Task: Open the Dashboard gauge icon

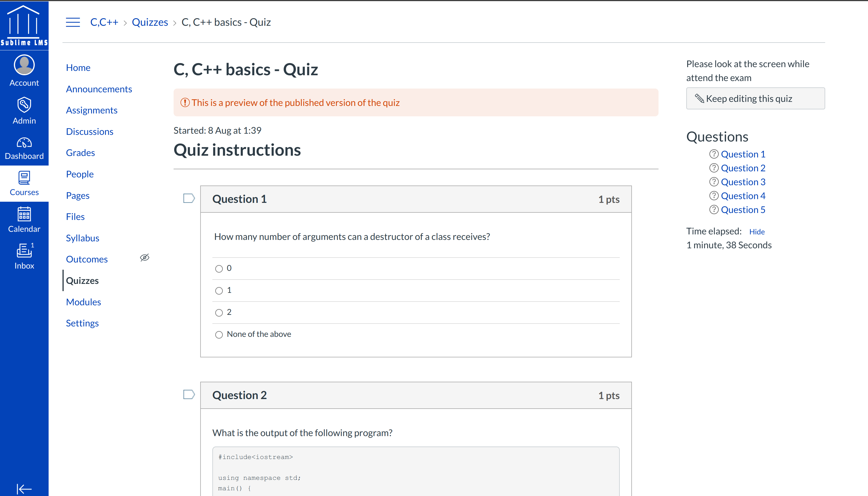Action: pyautogui.click(x=24, y=144)
